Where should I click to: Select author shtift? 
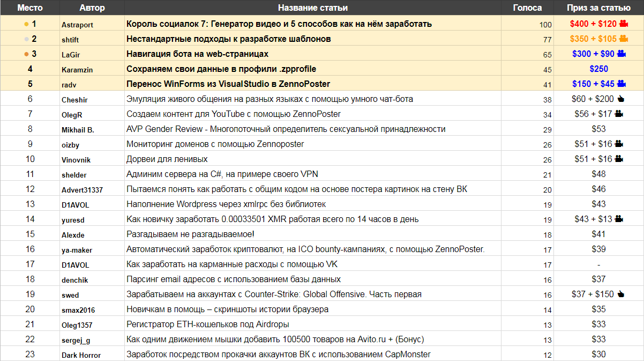(70, 39)
